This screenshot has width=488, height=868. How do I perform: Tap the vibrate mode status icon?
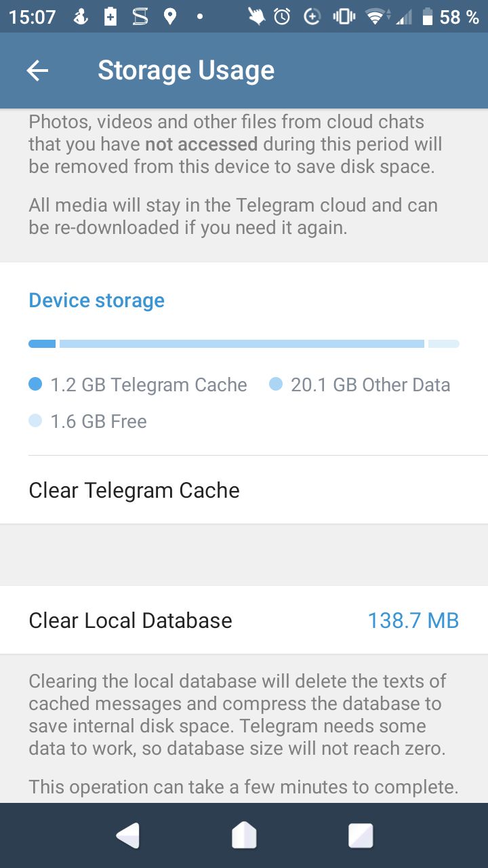344,17
